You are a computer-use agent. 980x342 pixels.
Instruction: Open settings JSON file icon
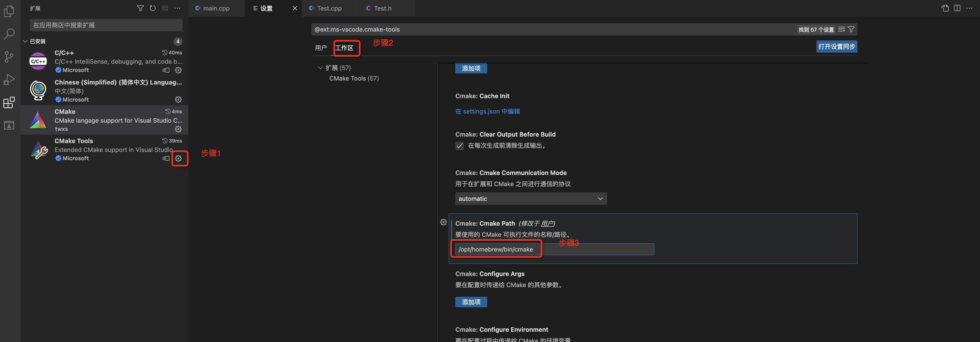(x=945, y=8)
